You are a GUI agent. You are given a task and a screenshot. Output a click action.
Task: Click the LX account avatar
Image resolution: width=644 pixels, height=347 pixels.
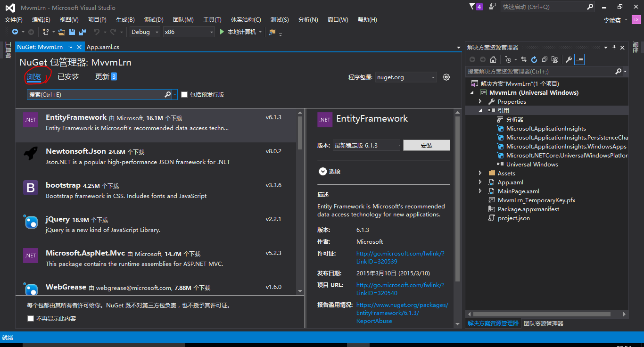coord(636,20)
